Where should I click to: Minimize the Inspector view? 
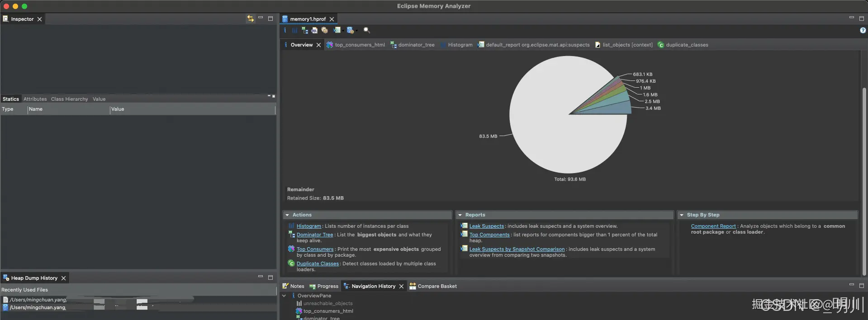pyautogui.click(x=261, y=18)
